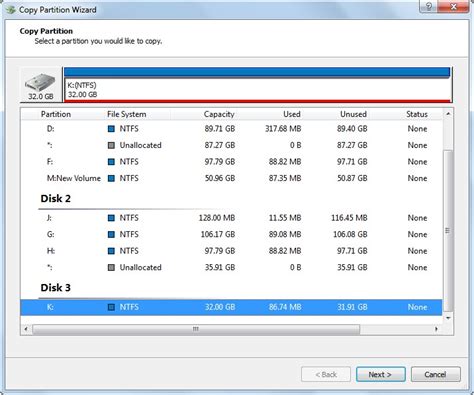Click the Copy Partition Wizard title bar icon
The width and height of the screenshot is (474, 395).
11,10
